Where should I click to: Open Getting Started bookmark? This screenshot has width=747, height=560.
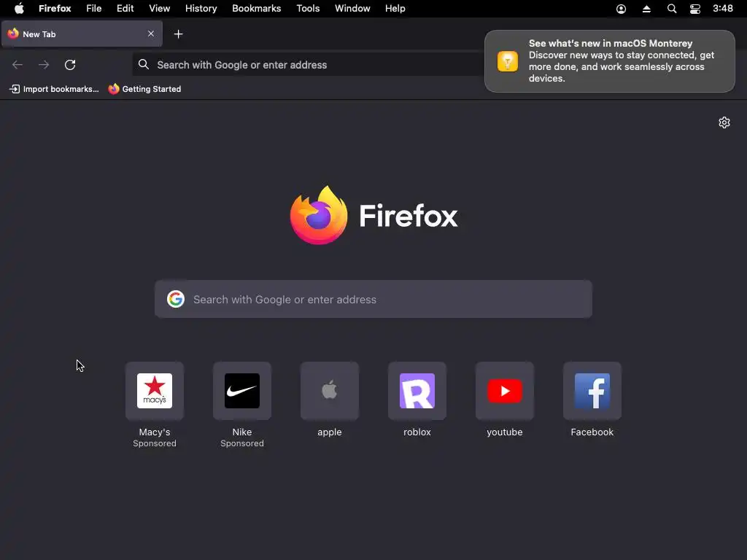pyautogui.click(x=145, y=89)
